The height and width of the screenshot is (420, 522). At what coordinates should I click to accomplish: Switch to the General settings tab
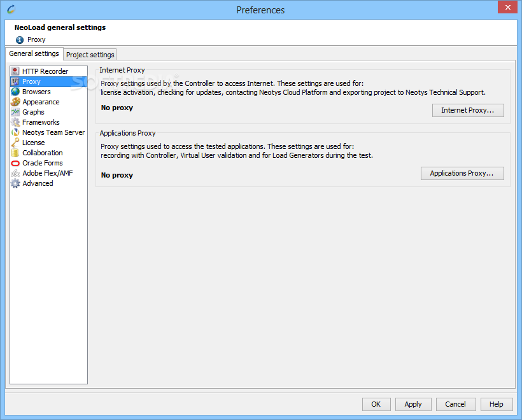click(x=34, y=53)
